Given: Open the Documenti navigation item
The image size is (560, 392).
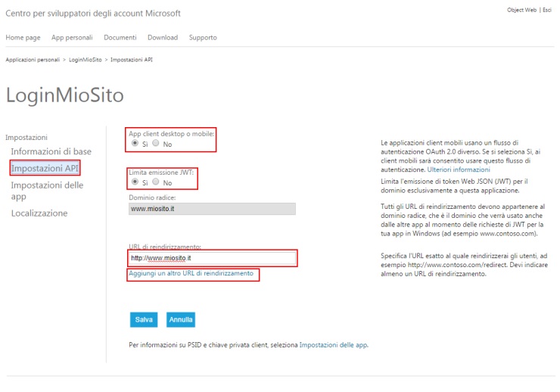Looking at the screenshot, I should (121, 37).
